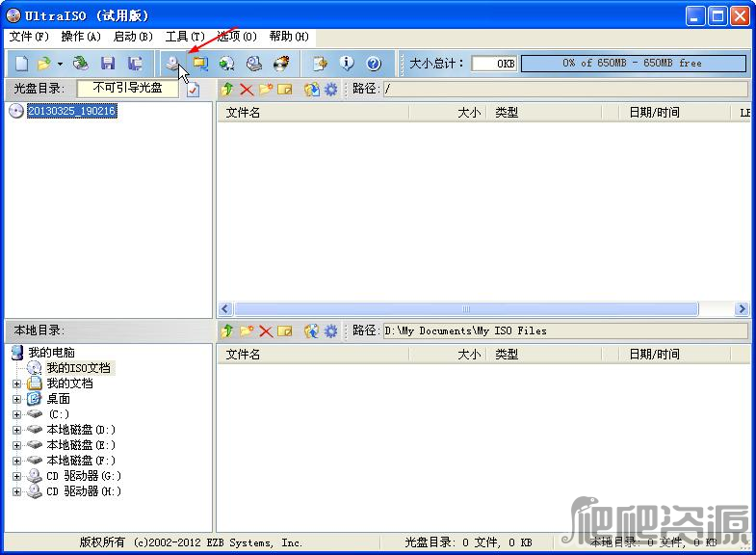Click local path field D:\My Documents\My ISO Files
Screen dimensions: 756x555
pyautogui.click(x=565, y=330)
